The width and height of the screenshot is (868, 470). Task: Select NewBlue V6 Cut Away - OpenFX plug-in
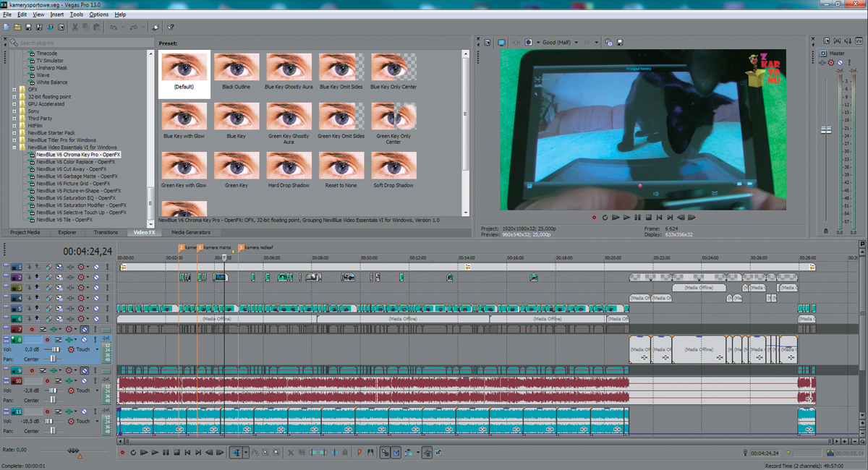(72, 169)
